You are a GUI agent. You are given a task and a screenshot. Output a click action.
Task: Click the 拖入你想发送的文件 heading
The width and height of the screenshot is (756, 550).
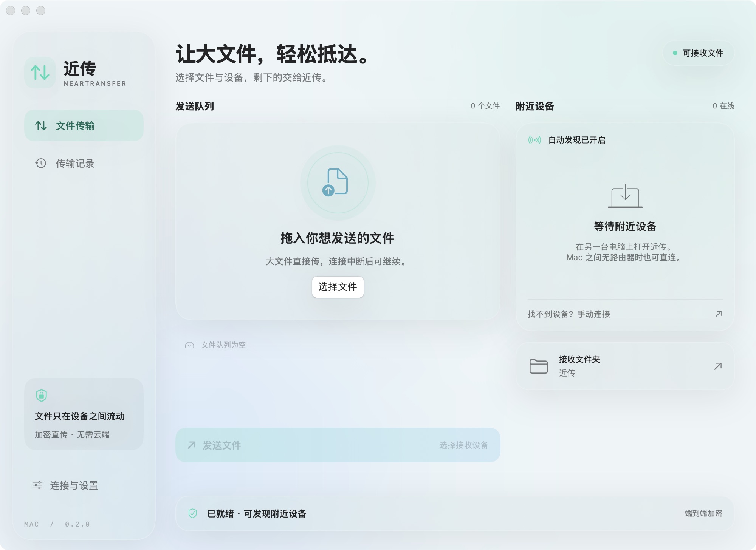point(338,238)
